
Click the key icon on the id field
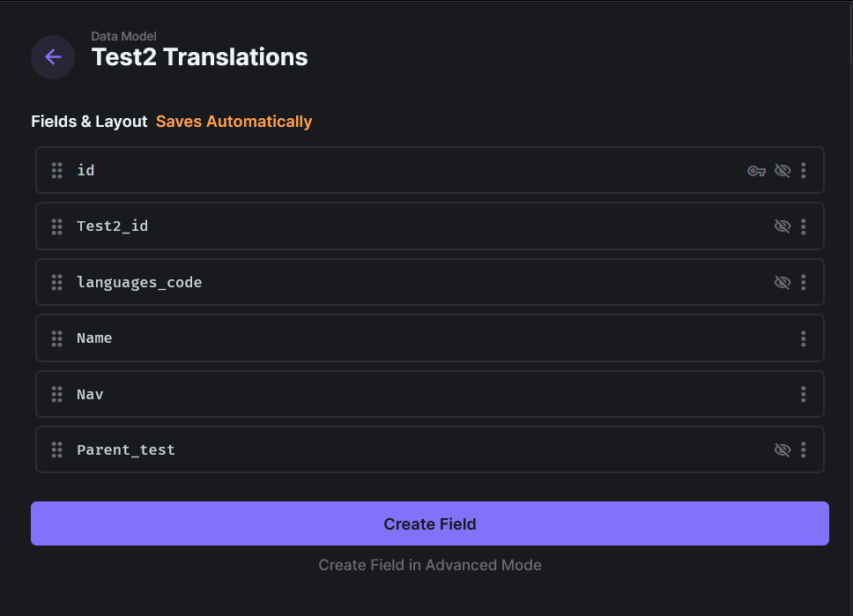[x=756, y=170]
